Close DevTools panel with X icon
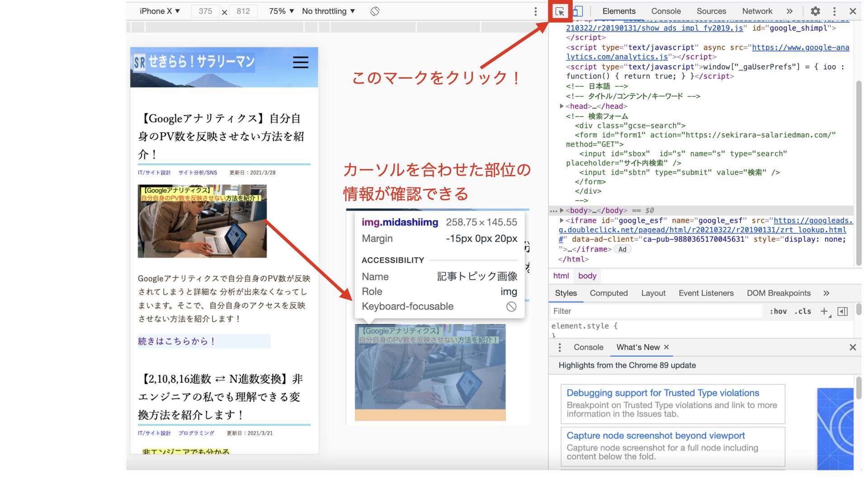Viewport: 868px width, 488px height. (853, 11)
